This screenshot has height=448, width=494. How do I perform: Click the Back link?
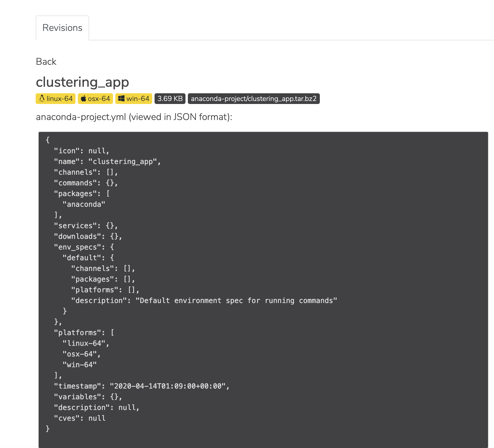click(46, 61)
